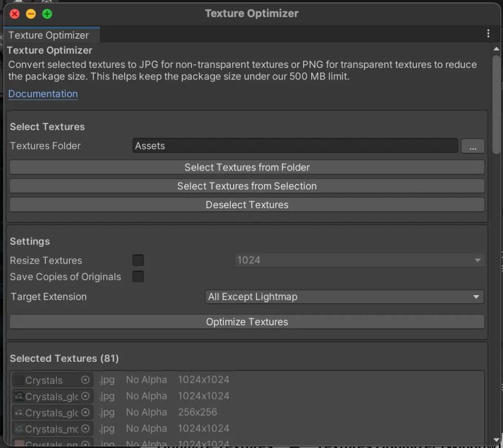
Task: Click the Crystals_mc texture thumbnail
Action: pyautogui.click(x=19, y=428)
